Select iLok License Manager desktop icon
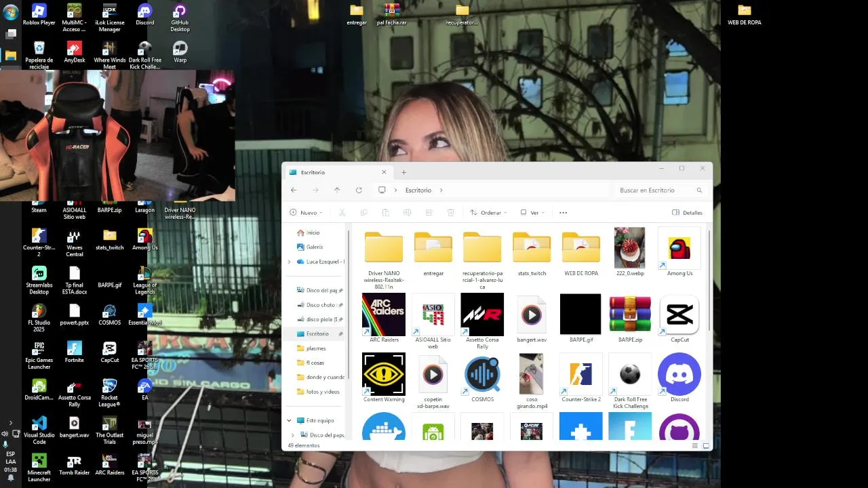Viewport: 868px width, 488px height. coord(110,18)
